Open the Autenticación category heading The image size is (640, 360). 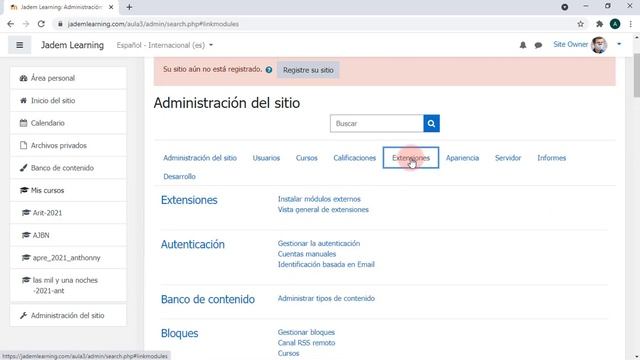coord(193,244)
